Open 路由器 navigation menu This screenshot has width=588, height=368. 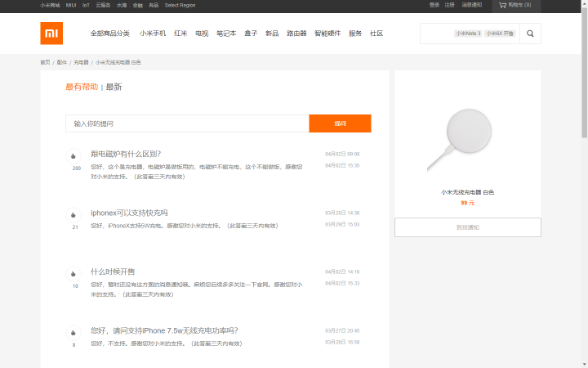(x=296, y=34)
